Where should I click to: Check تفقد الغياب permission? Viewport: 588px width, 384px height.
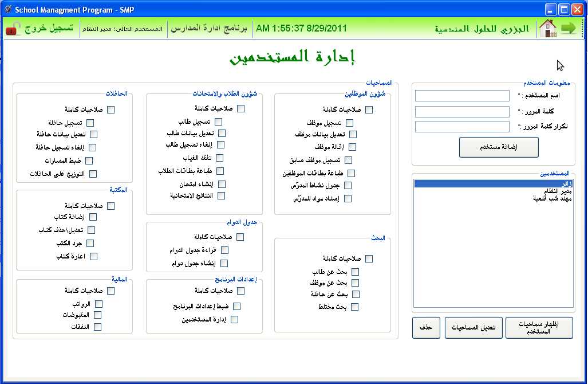[220, 158]
